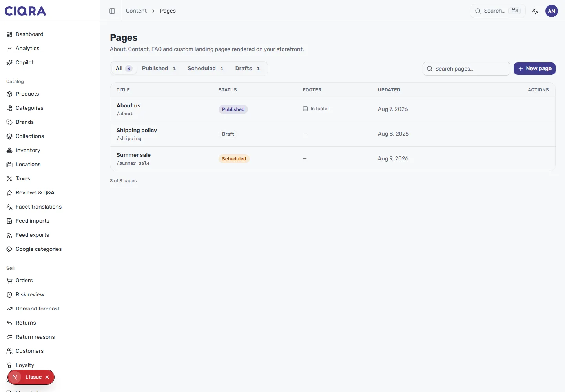Open the global Search box
The image size is (565, 392).
[498, 11]
